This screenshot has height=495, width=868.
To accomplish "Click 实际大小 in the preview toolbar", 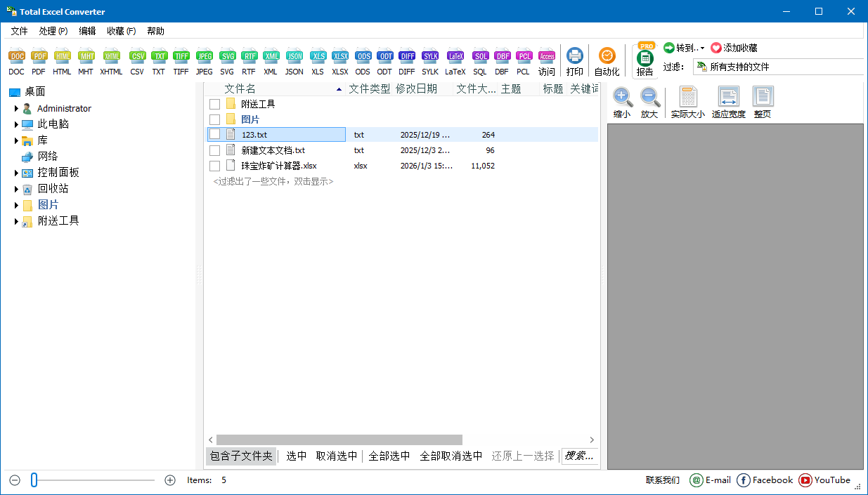I will tap(687, 100).
